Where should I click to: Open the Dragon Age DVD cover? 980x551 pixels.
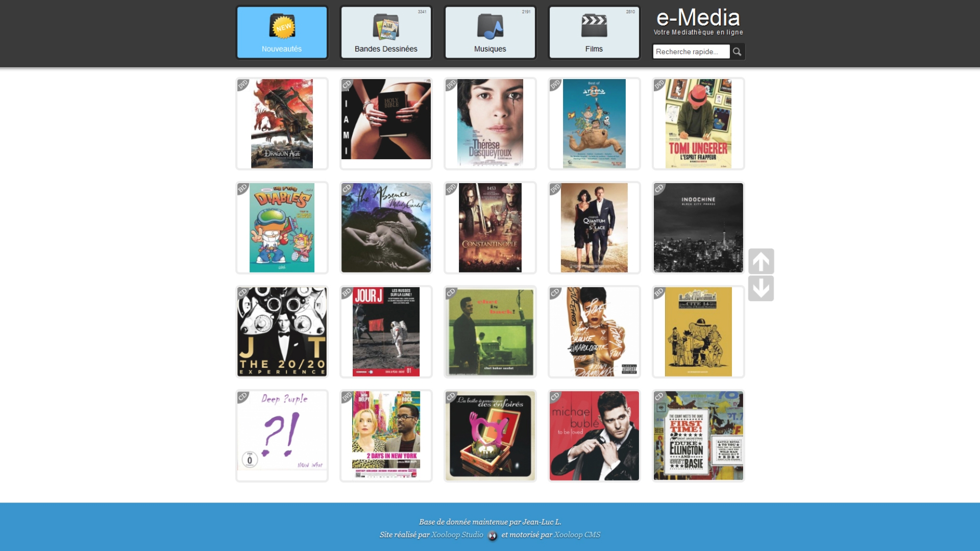coord(282,123)
